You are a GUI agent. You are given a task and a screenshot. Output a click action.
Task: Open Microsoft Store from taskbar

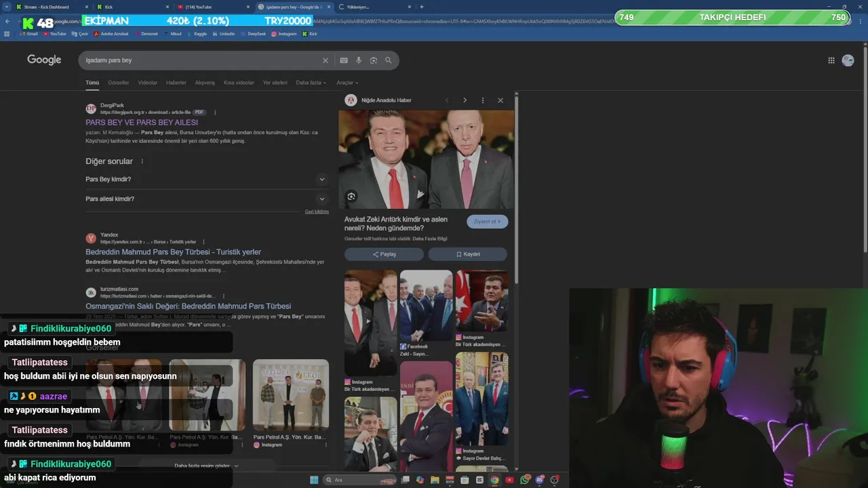(x=465, y=480)
